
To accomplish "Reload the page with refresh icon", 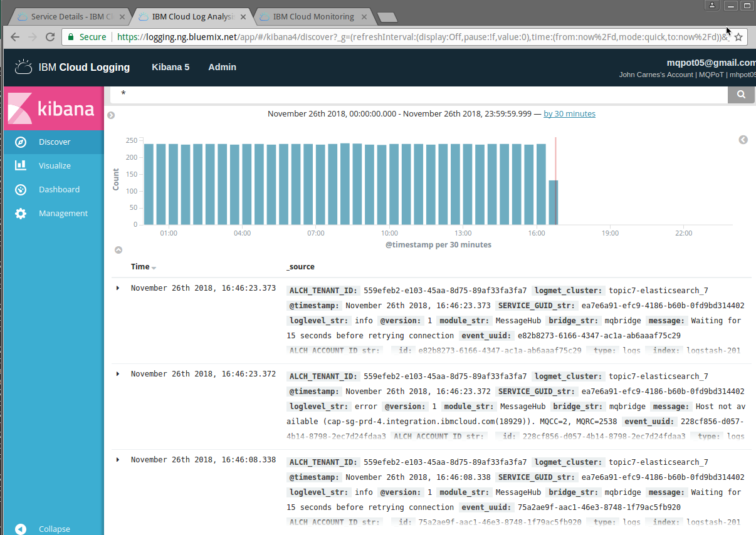I will 50,37.
